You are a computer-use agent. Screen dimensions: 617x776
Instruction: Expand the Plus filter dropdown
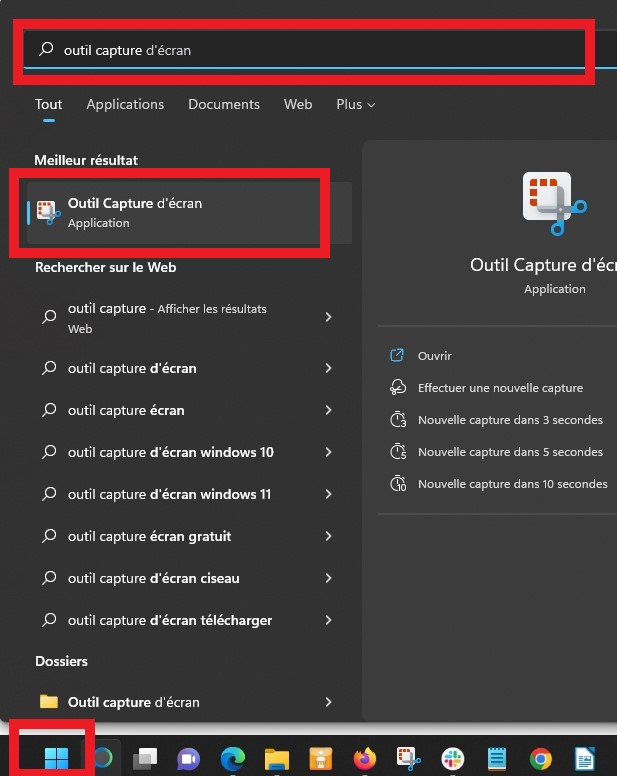tap(355, 104)
